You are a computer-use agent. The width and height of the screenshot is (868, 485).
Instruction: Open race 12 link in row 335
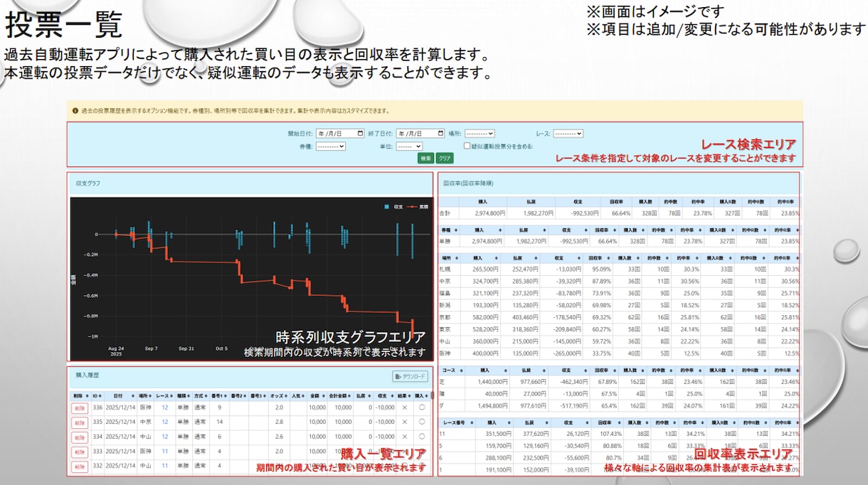(164, 422)
